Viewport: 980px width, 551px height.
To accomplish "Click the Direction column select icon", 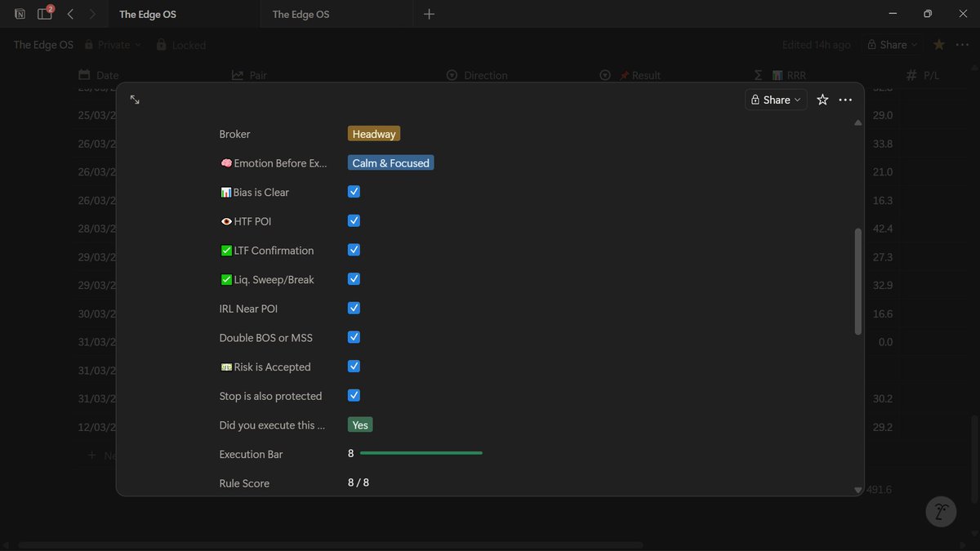I will (x=452, y=75).
